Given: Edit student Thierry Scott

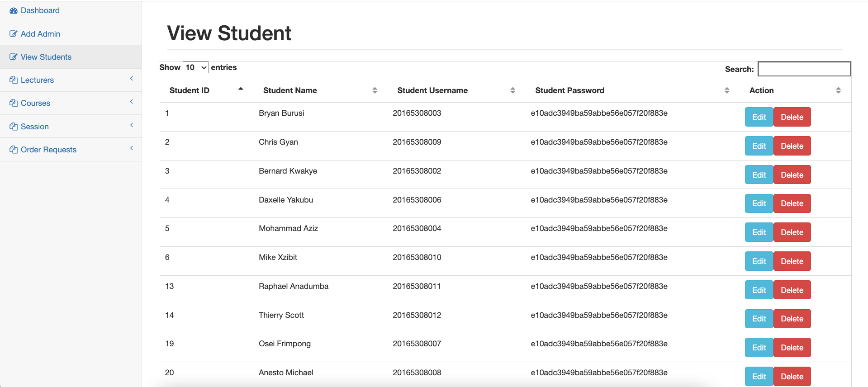Looking at the screenshot, I should tap(759, 319).
